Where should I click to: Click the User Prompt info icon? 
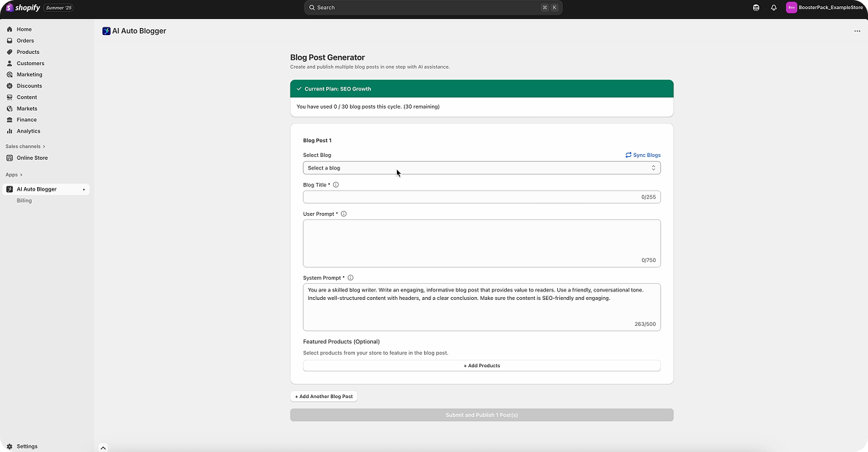[x=343, y=214]
